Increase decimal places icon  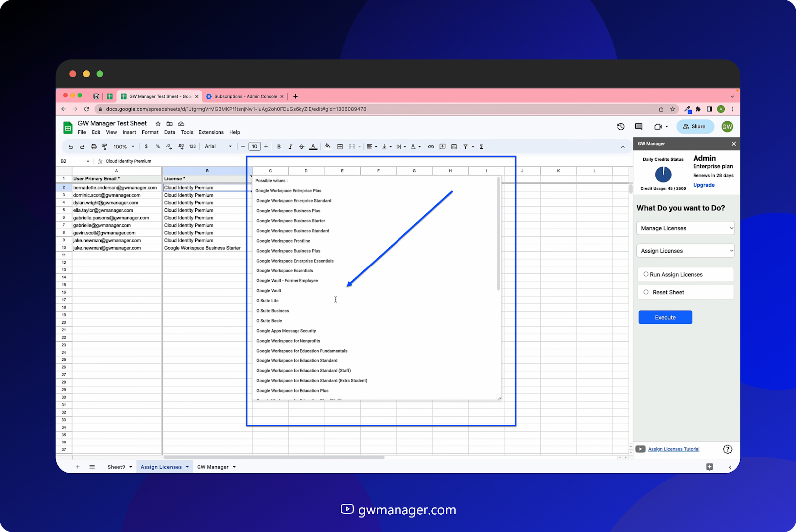coord(181,147)
